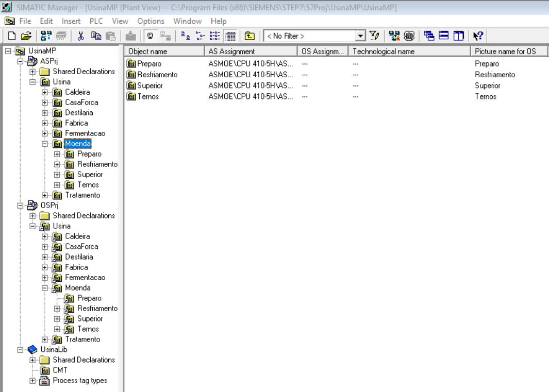Select CMT folder in UsinaLib
The height and width of the screenshot is (392, 549).
coord(60,370)
